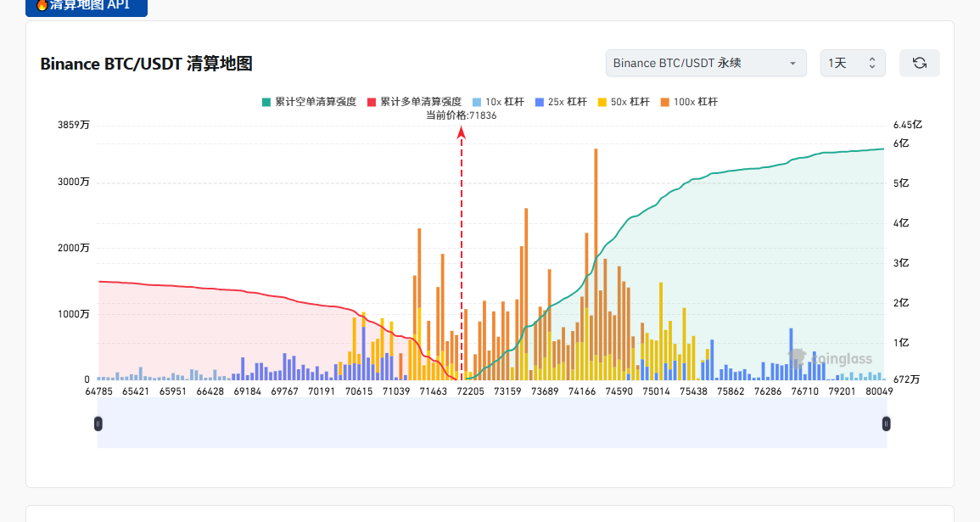Click the left axis value 3859万
This screenshot has width=980, height=522.
point(74,125)
